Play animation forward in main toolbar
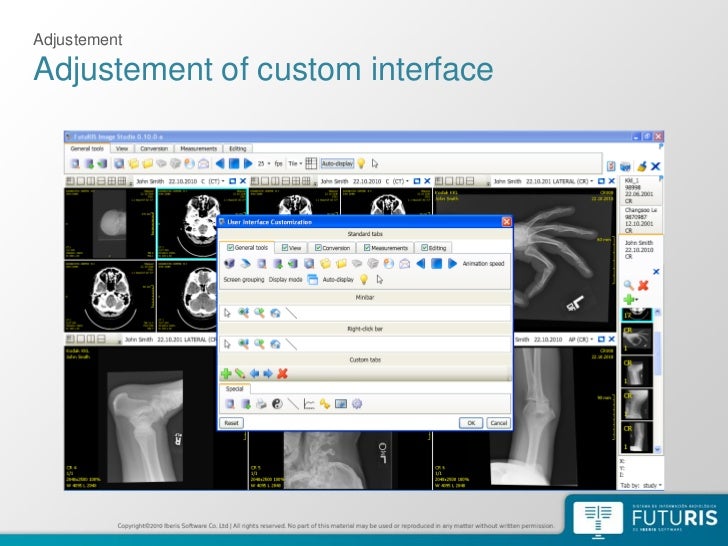This screenshot has height=546, width=728. (248, 163)
